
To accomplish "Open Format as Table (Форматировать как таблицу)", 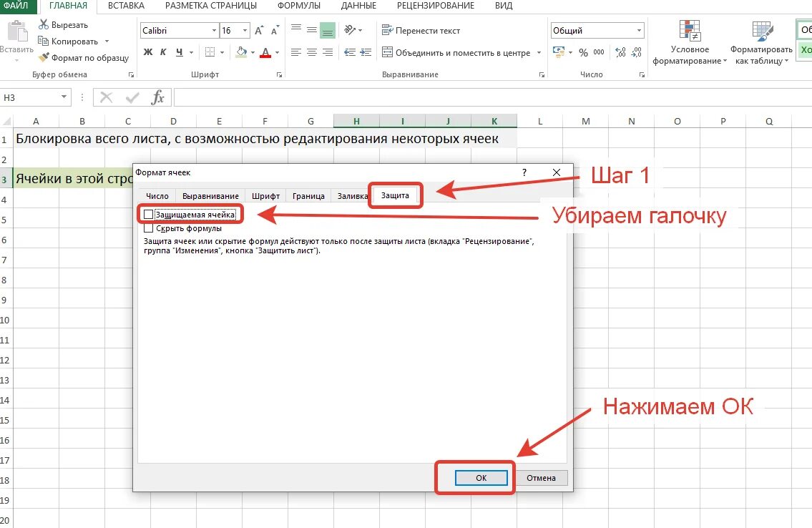I will coord(762,42).
